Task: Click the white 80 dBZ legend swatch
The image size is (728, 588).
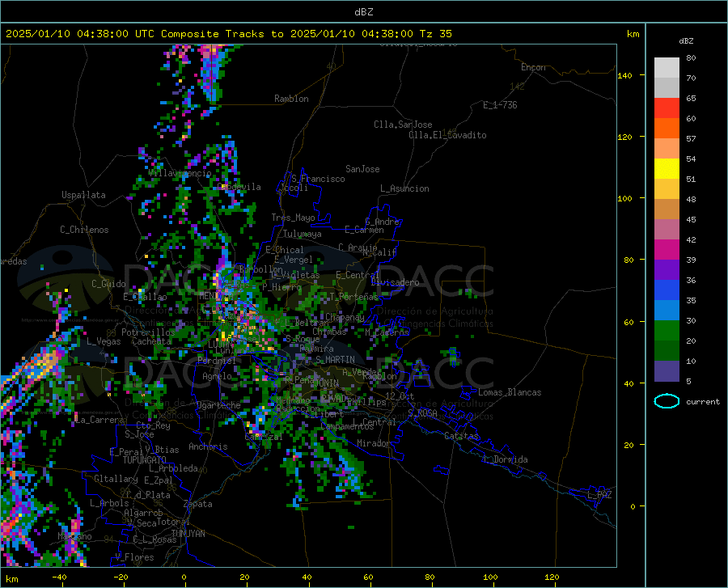Action: click(x=667, y=68)
